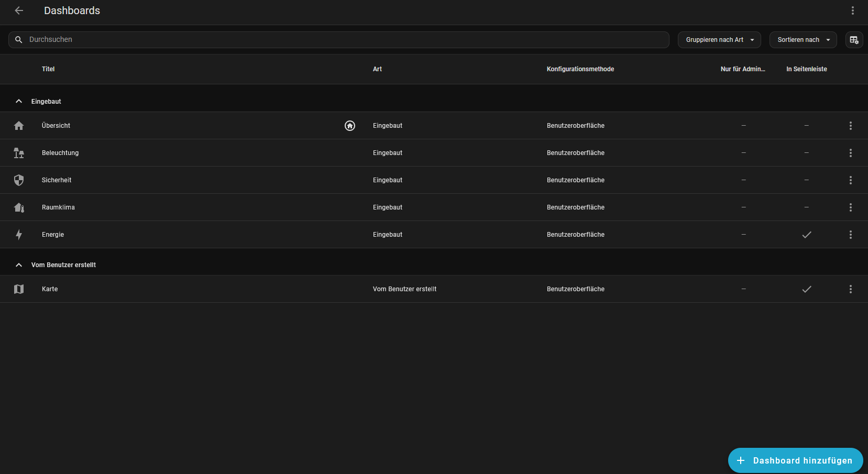Collapse the Vom Benutzer erstellt group

19,265
